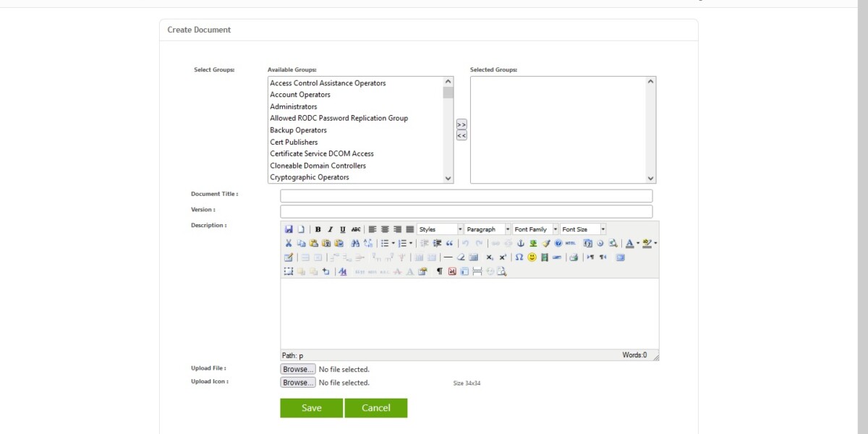Toggle italic formatting

tap(330, 229)
